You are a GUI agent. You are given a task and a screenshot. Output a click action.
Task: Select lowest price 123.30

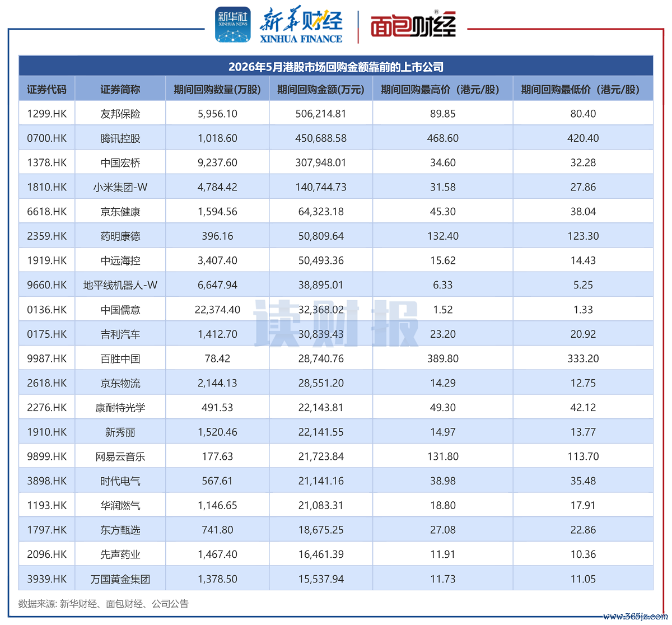(583, 236)
